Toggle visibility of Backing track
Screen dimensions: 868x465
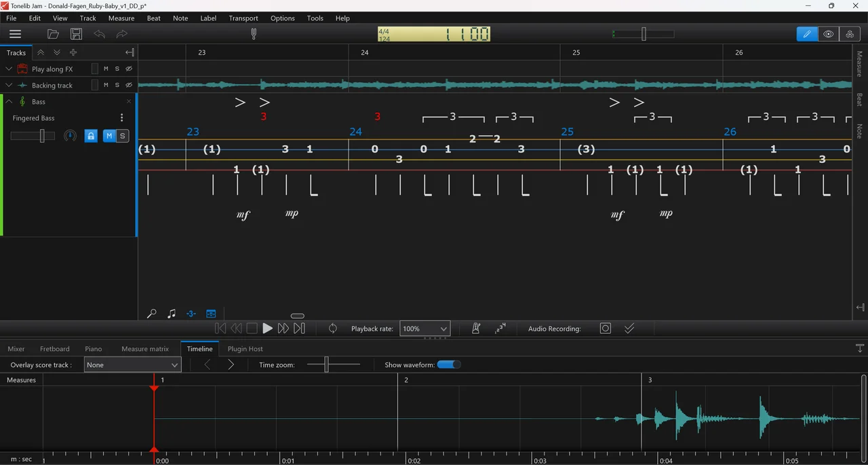tap(129, 86)
